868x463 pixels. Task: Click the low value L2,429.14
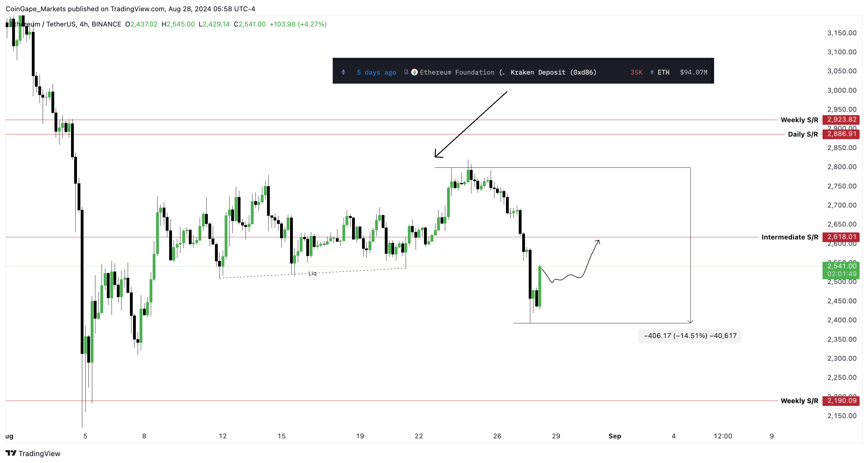tap(214, 24)
